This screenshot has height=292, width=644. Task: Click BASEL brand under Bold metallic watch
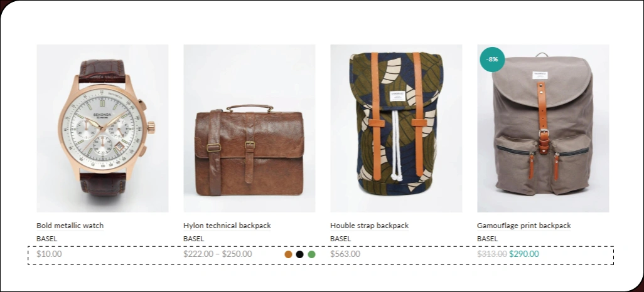tap(47, 239)
